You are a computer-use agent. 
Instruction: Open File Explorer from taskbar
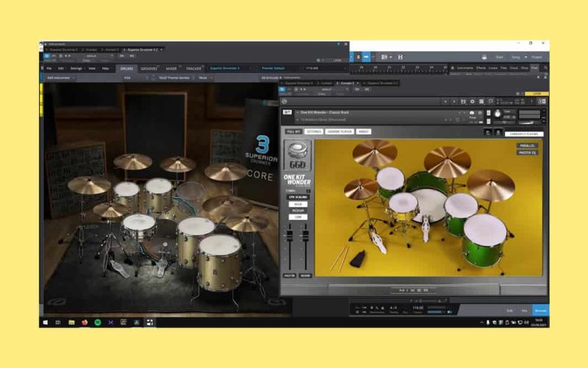(71, 322)
